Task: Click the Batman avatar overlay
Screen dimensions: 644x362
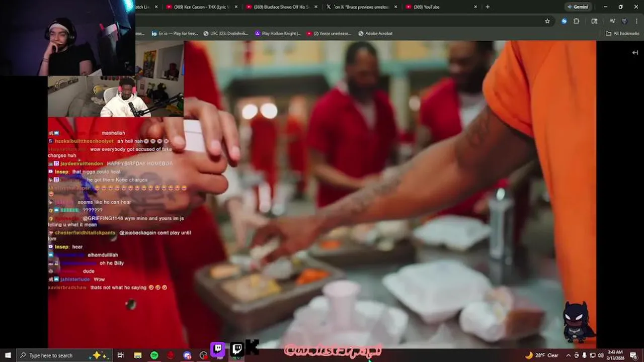Action: pyautogui.click(x=579, y=323)
